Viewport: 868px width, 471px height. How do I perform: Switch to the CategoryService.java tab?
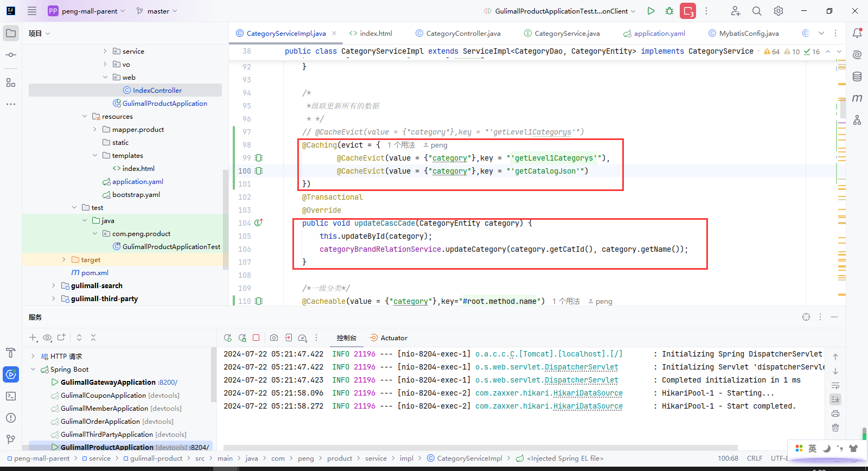click(561, 33)
